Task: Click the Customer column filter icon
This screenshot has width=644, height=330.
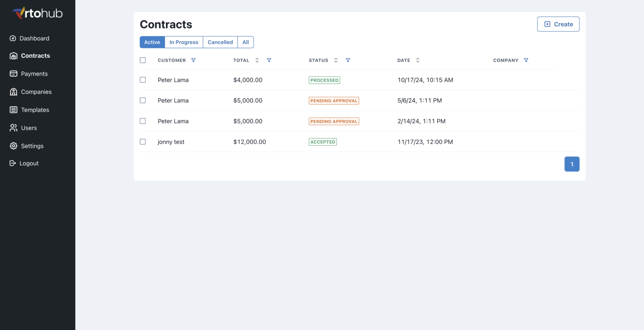Action: [193, 60]
